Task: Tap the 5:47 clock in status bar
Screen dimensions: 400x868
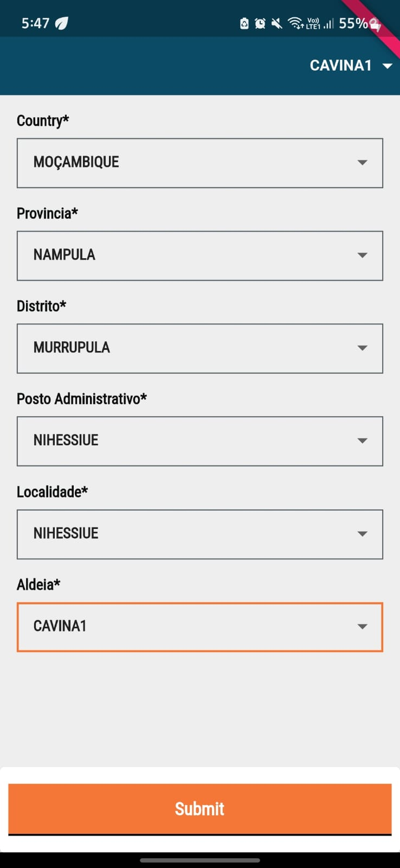Action: 35,23
